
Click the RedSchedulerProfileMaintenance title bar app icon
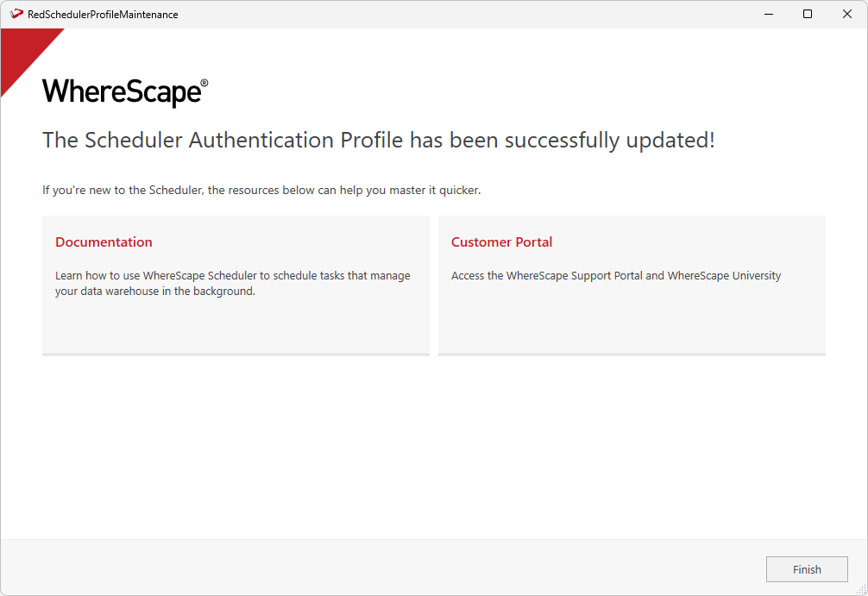pyautogui.click(x=16, y=14)
